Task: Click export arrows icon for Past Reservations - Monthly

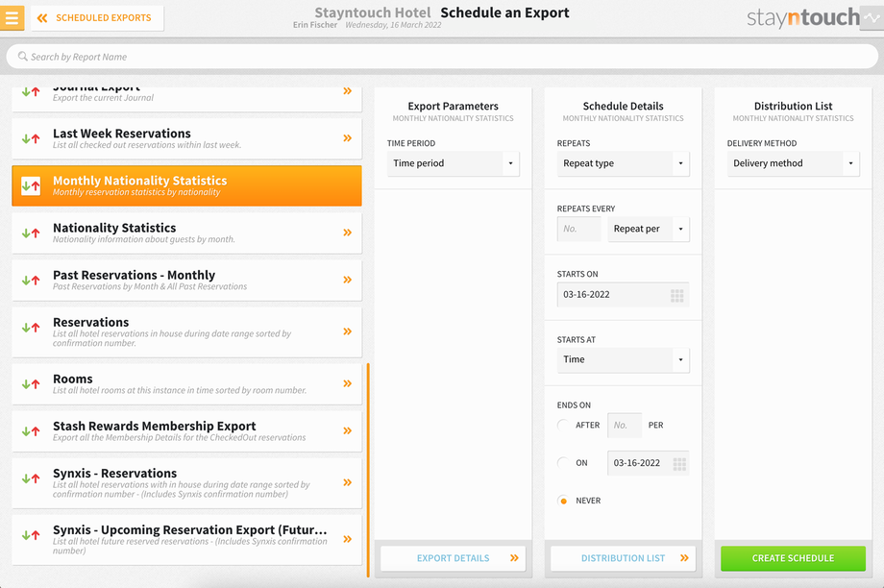Action: coord(31,281)
